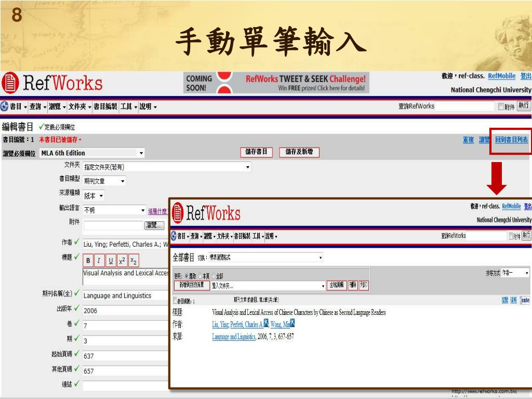This screenshot has width=532, height=399.
Task: Click the 附件 file path field
Action: (113, 225)
